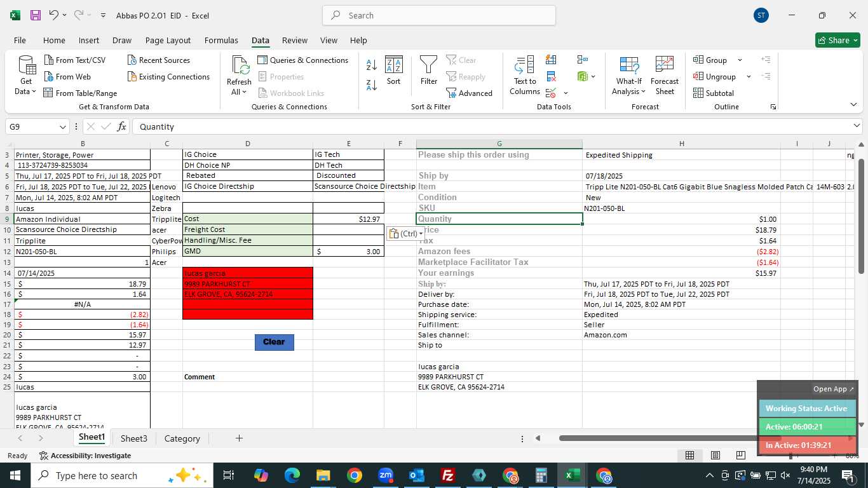
Task: Switch to Sheet3 worksheet
Action: pyautogui.click(x=133, y=438)
